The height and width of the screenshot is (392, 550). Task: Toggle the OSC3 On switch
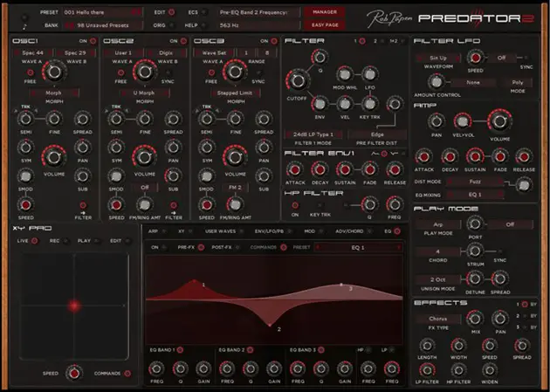(x=273, y=41)
